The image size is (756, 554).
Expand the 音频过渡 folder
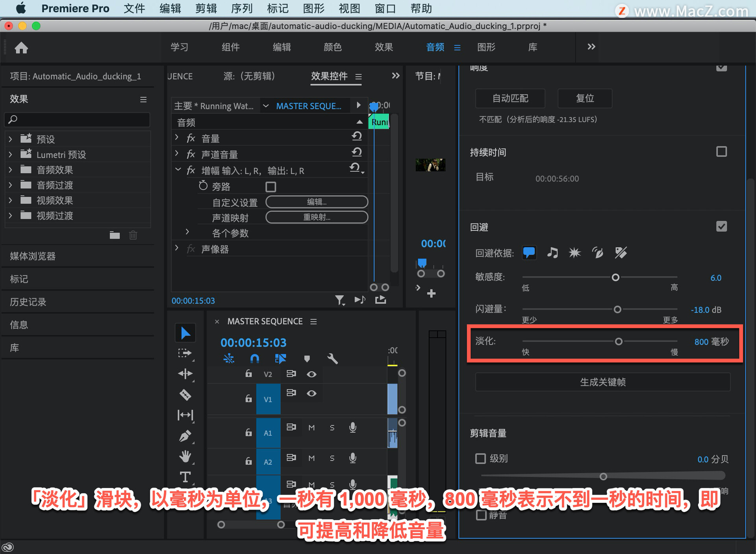11,185
